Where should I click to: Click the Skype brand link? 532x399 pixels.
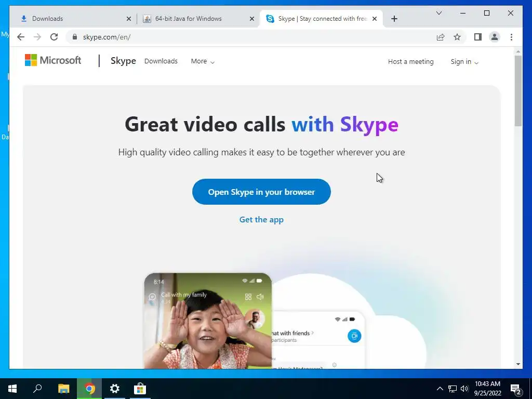(123, 61)
